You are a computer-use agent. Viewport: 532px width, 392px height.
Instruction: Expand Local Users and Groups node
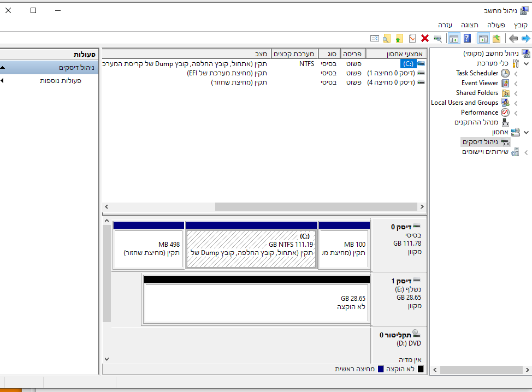pos(516,103)
